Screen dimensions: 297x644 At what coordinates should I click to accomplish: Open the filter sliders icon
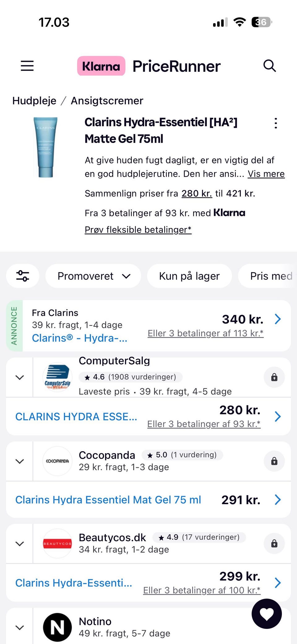[x=23, y=276]
